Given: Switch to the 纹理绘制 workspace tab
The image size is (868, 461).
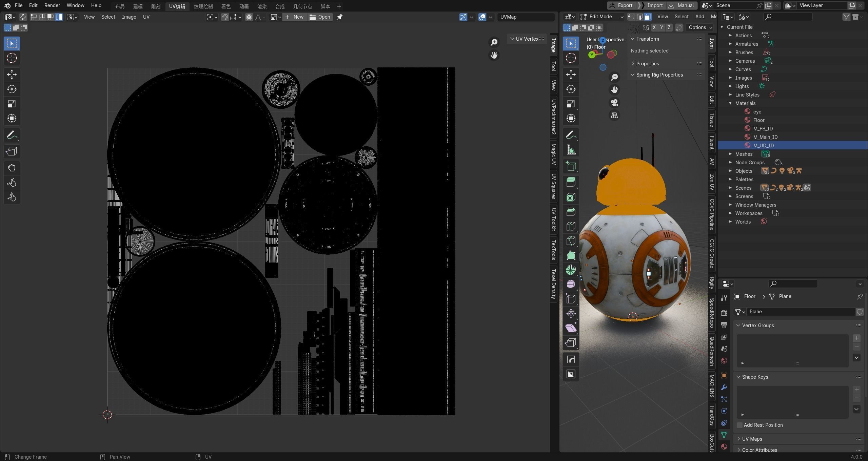Looking at the screenshot, I should (203, 6).
